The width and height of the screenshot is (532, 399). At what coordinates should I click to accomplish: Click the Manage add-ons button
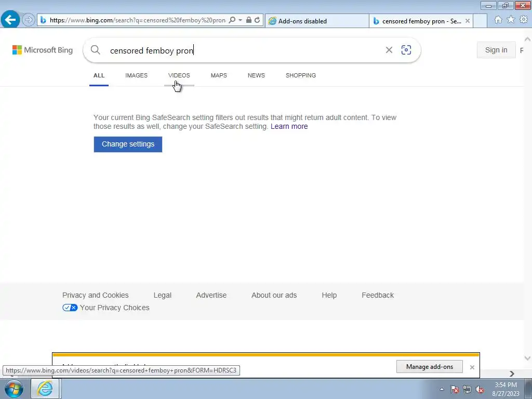pyautogui.click(x=429, y=366)
